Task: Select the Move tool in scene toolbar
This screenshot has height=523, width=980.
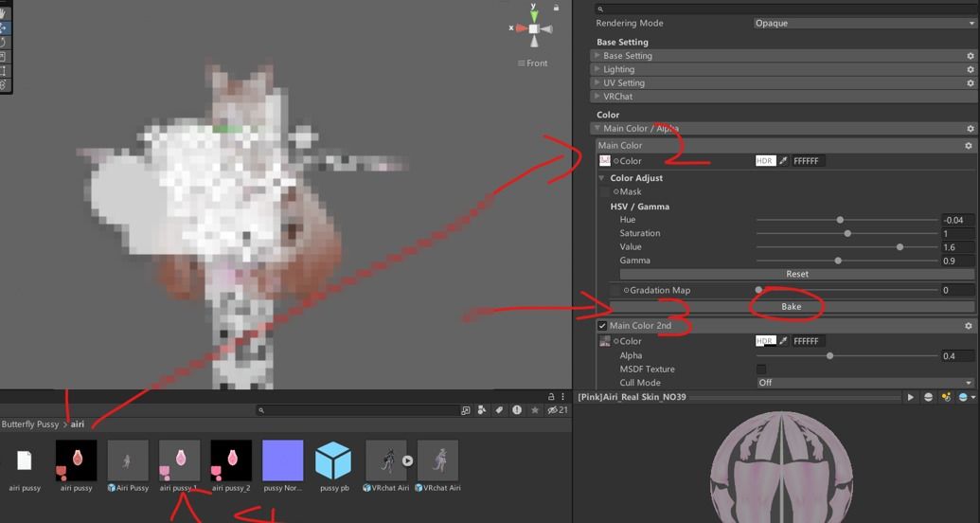Action: [3, 27]
